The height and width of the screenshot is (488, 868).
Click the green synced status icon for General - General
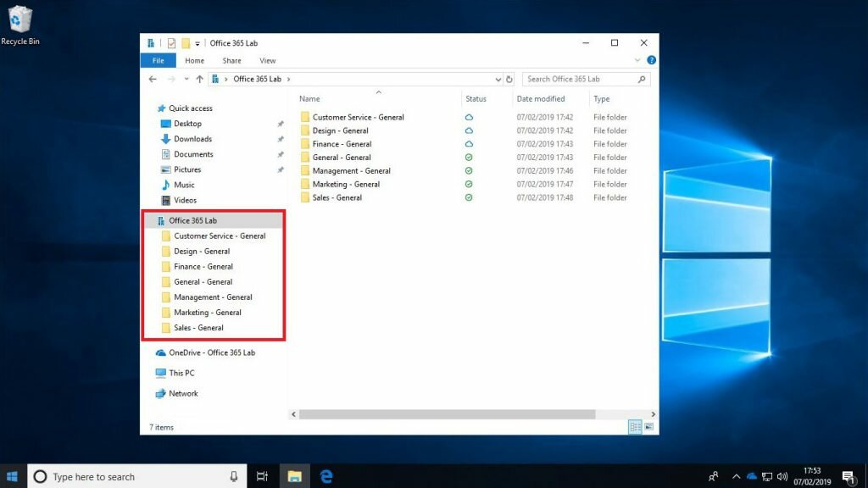pos(469,158)
